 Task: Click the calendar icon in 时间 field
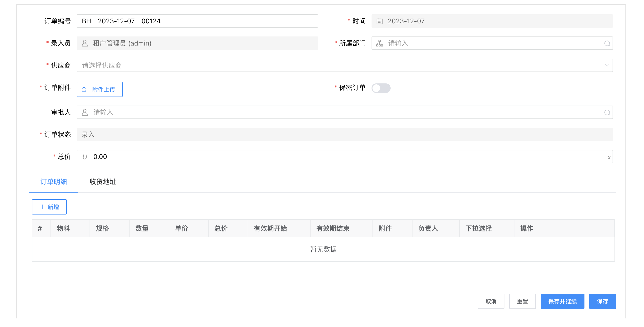(379, 21)
